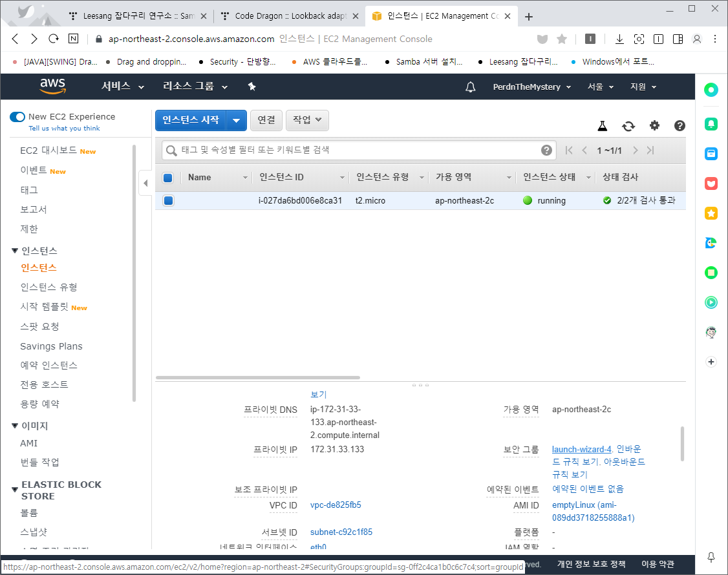Open new browser tab with plus button
This screenshot has height=575, width=728.
[528, 16]
